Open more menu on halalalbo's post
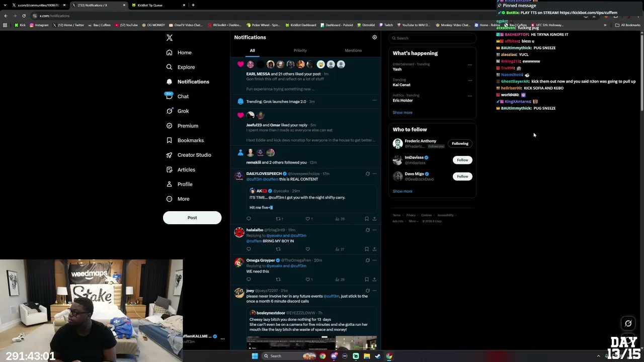Viewport: 644px width, 362px height. pos(374,230)
